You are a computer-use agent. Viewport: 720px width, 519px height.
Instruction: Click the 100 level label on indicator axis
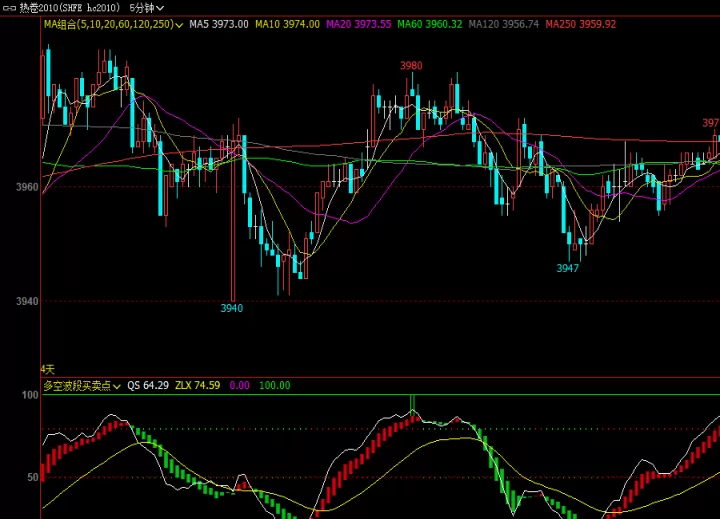[30, 395]
